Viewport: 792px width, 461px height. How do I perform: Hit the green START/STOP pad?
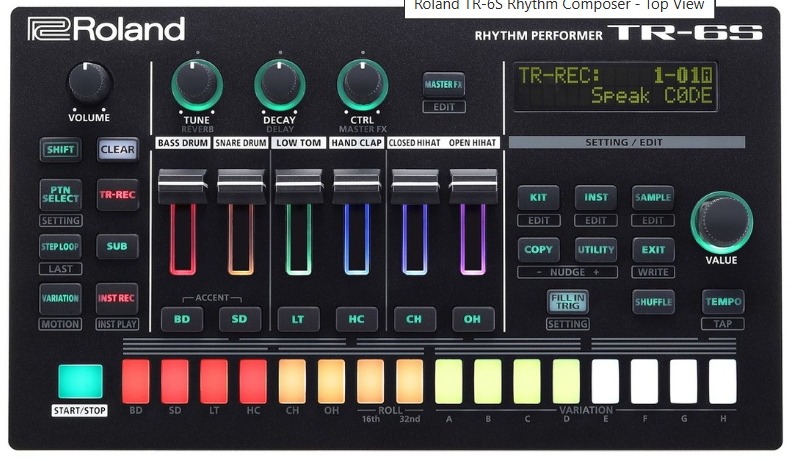pos(80,382)
